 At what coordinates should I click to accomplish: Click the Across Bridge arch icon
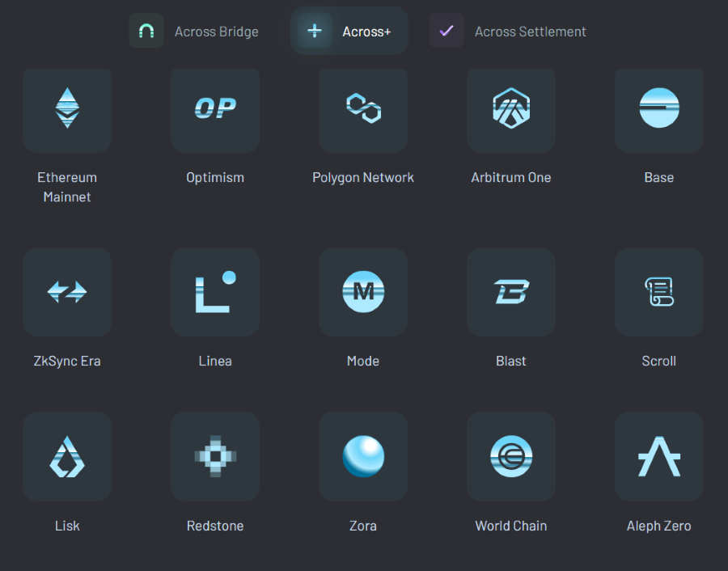point(146,31)
